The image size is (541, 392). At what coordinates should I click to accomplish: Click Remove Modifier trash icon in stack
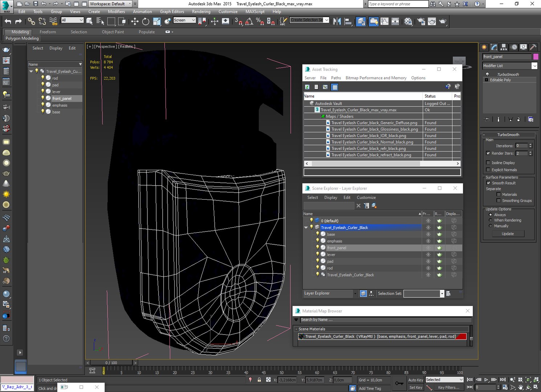point(518,119)
